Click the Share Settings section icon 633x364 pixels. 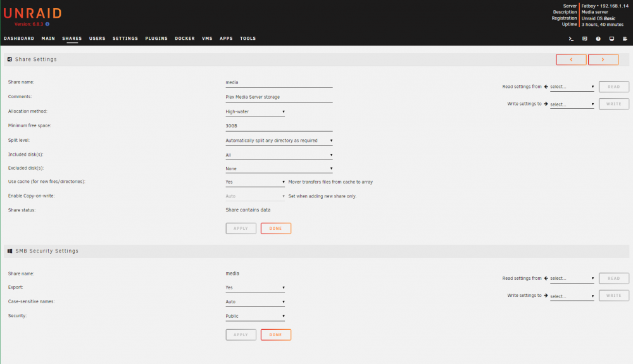[9, 60]
